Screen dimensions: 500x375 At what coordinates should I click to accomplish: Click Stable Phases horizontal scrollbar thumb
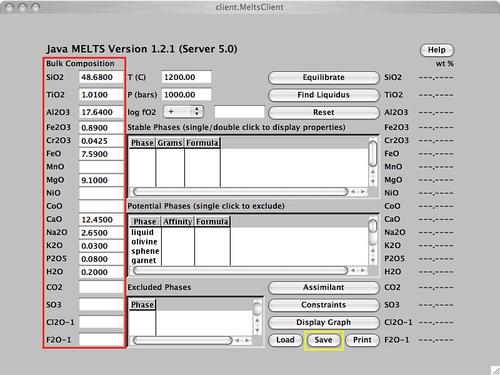[240, 192]
